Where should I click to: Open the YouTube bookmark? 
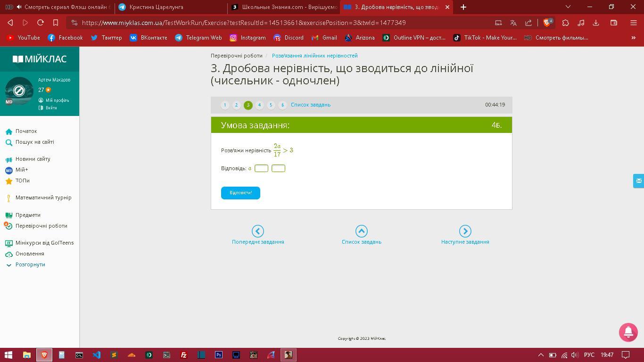(x=23, y=38)
